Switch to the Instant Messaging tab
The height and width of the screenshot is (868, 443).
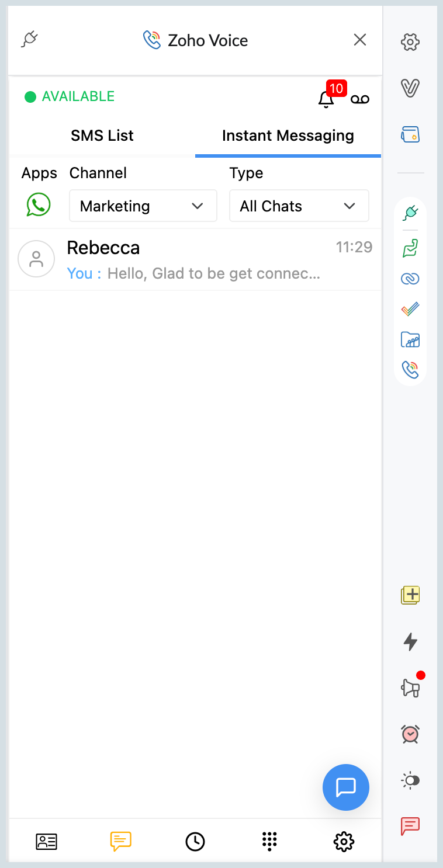[288, 136]
